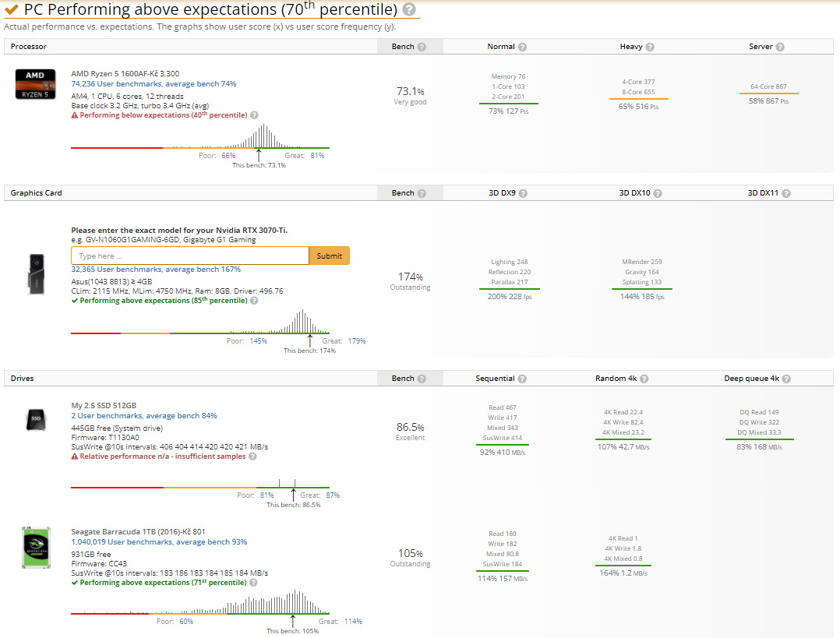The height and width of the screenshot is (638, 840).
Task: Click the help icon next to 3D DX10
Action: [658, 193]
